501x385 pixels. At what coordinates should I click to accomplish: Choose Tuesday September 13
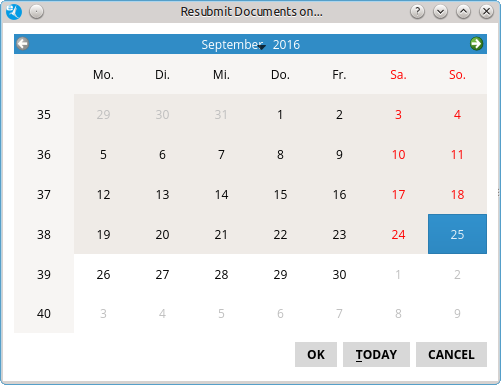click(x=162, y=194)
